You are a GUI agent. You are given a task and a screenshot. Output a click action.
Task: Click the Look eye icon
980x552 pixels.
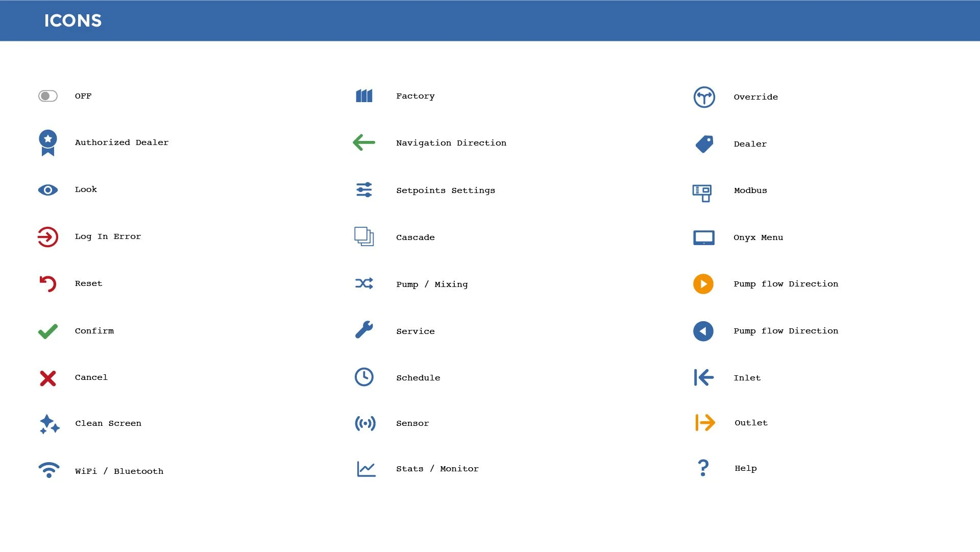(48, 190)
